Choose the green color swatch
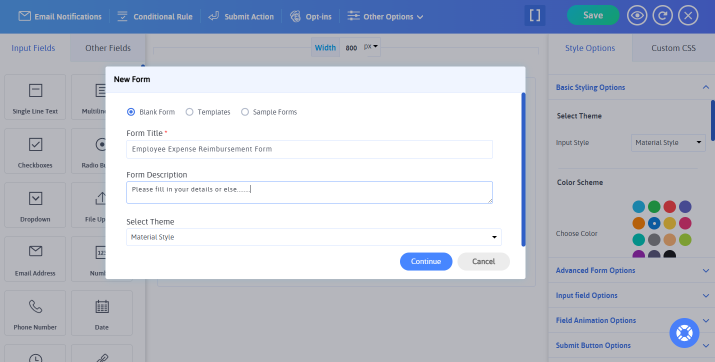715x362 pixels. point(654,207)
